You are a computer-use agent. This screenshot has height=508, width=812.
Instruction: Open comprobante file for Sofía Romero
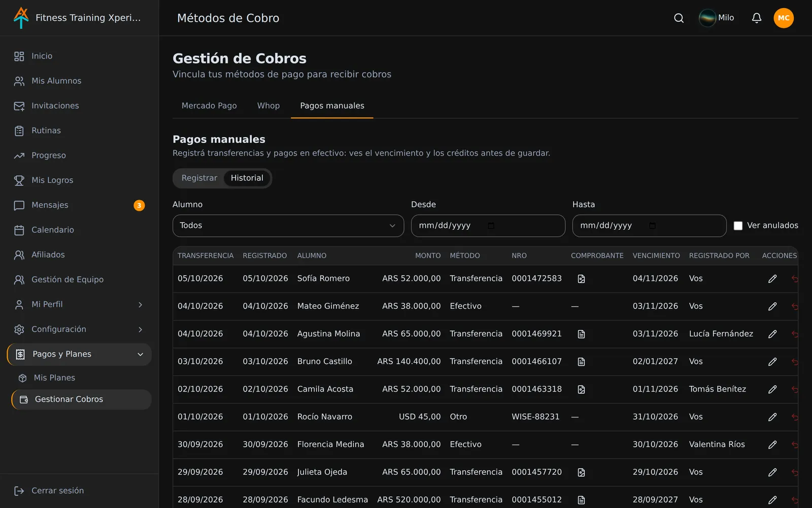click(x=581, y=279)
